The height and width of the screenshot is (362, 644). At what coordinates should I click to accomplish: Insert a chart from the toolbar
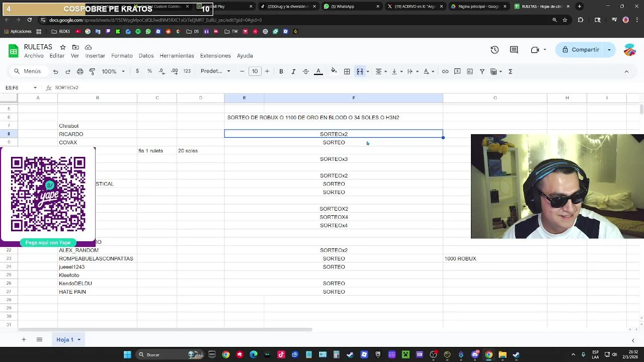click(x=469, y=71)
